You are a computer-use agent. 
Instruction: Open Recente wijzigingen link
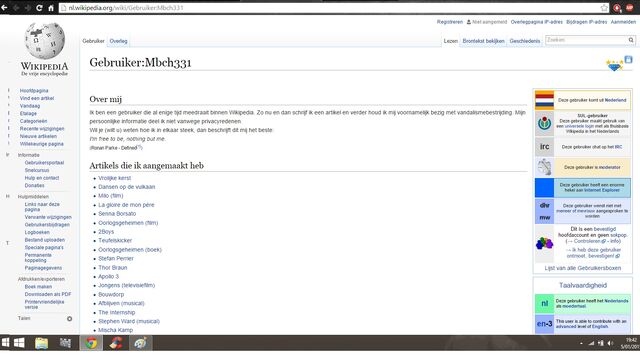[x=42, y=129]
